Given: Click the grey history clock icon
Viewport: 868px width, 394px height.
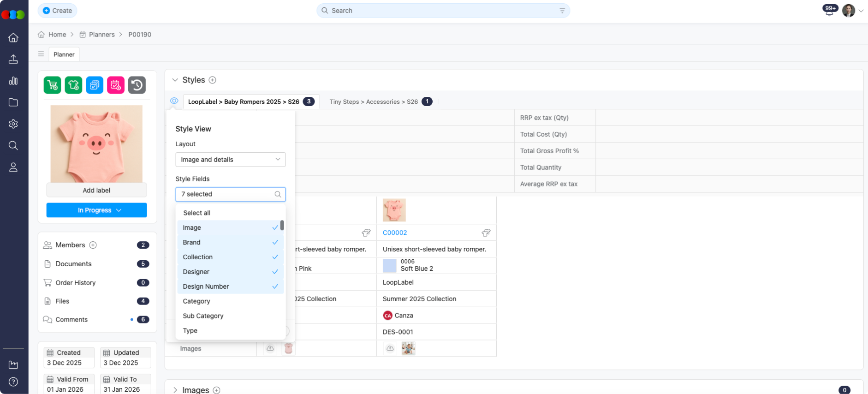Looking at the screenshot, I should [137, 85].
